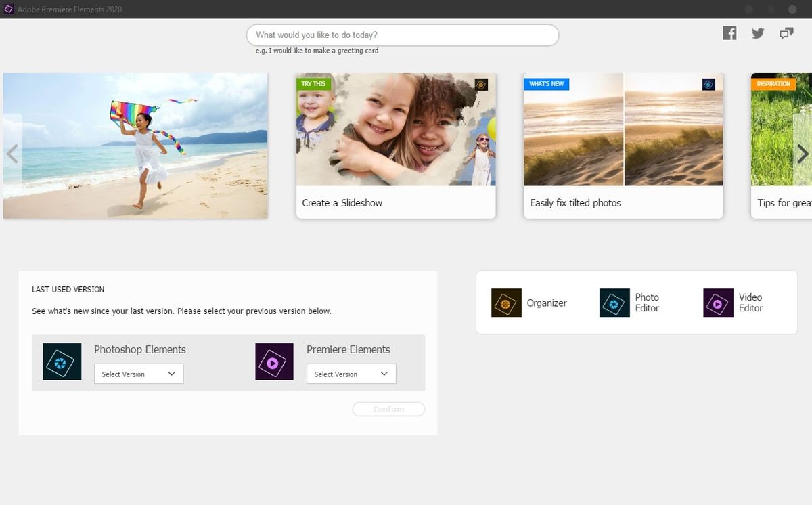Launch the Video Editor icon
Viewport: 812px width, 505px height.
coord(719,303)
